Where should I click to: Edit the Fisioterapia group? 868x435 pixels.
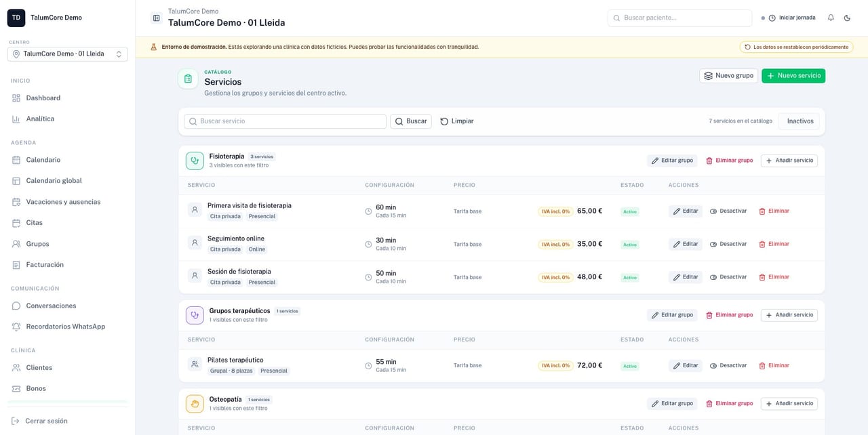pyautogui.click(x=672, y=161)
